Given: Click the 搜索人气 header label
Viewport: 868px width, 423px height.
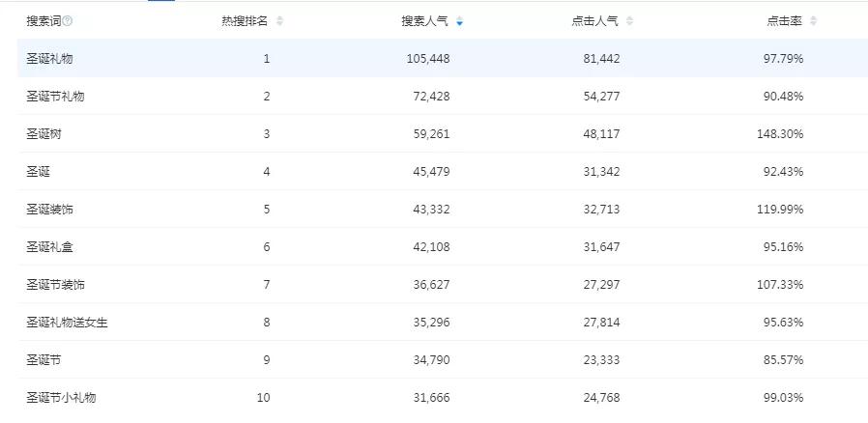Looking at the screenshot, I should [x=425, y=21].
